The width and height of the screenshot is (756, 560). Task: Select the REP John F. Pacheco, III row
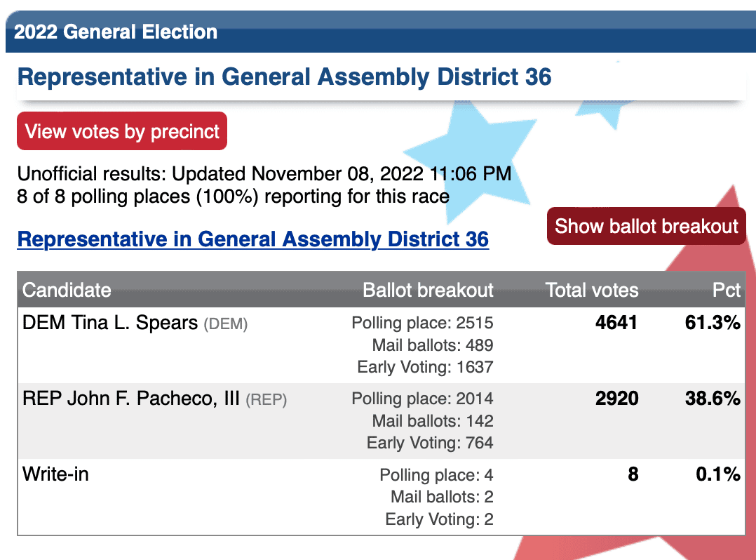[381, 421]
